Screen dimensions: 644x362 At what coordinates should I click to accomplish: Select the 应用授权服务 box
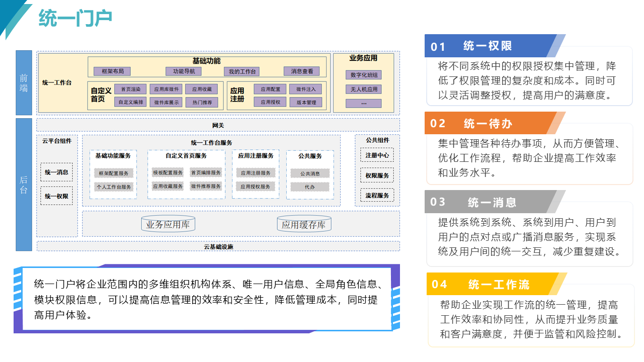pyautogui.click(x=256, y=187)
